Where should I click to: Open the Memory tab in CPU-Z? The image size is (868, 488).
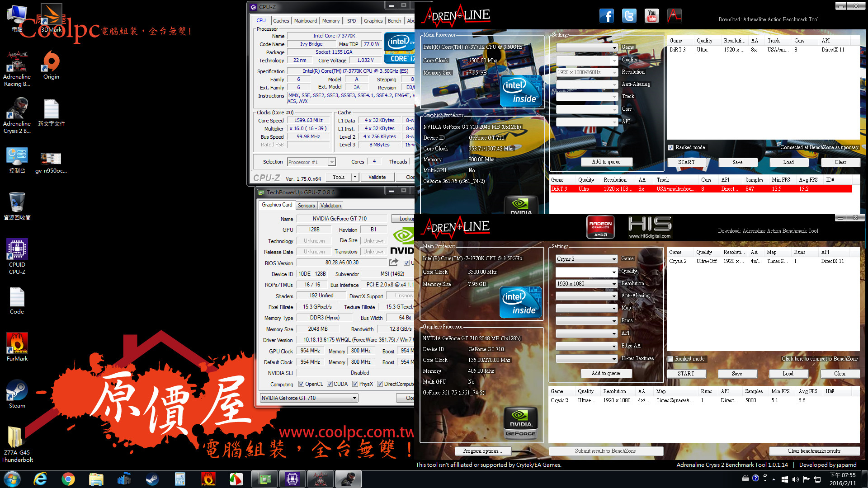pyautogui.click(x=331, y=21)
